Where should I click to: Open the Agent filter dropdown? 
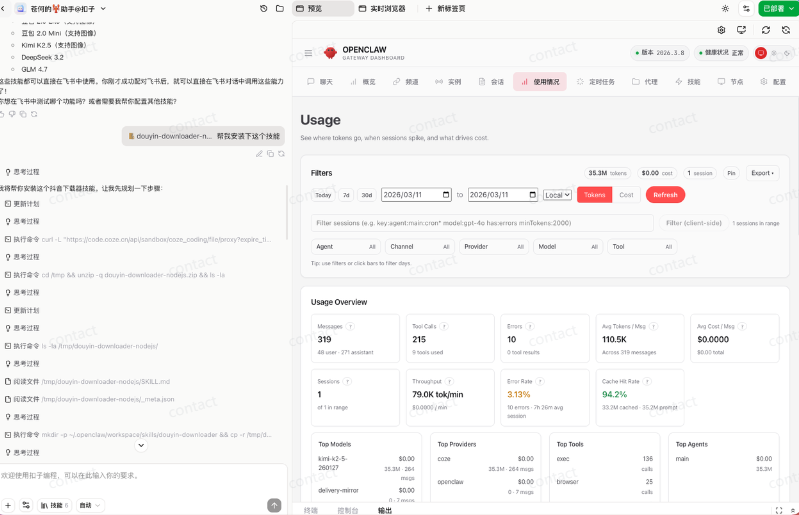tap(345, 247)
